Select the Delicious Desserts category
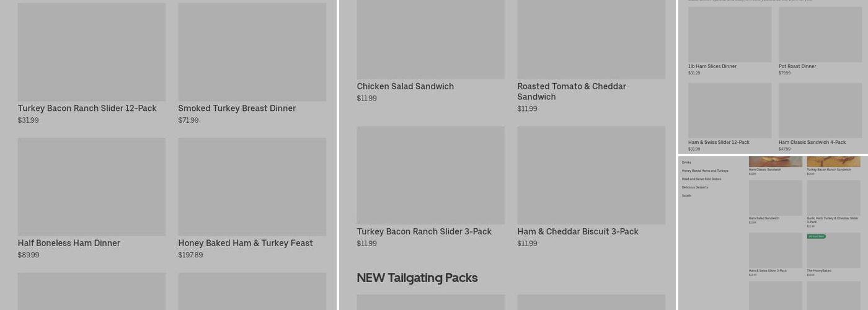 [x=694, y=187]
